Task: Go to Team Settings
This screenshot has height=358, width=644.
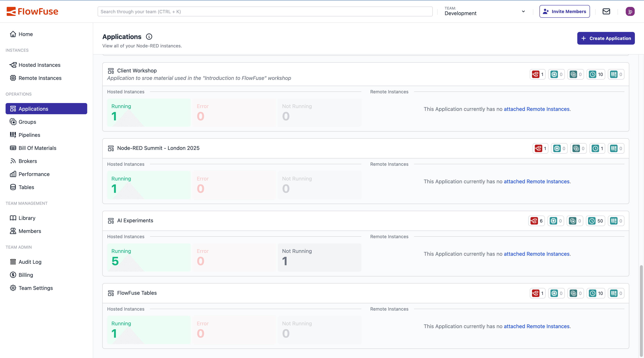Action: pos(35,288)
